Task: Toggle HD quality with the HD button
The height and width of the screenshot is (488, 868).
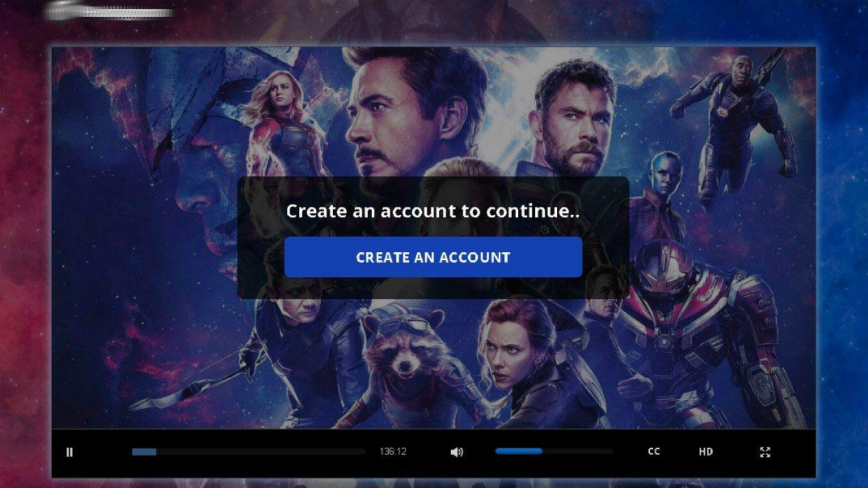Action: 705,452
